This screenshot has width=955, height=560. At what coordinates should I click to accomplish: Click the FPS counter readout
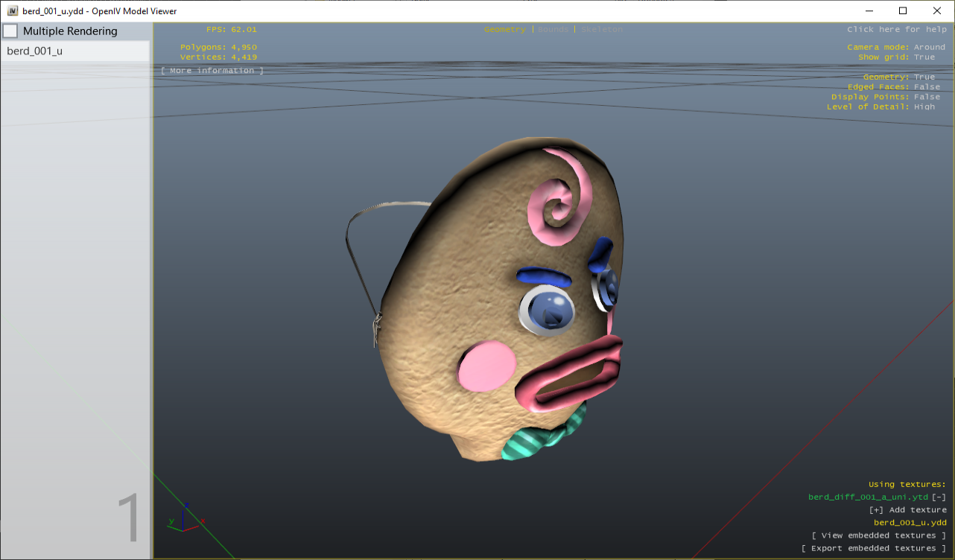(x=233, y=29)
